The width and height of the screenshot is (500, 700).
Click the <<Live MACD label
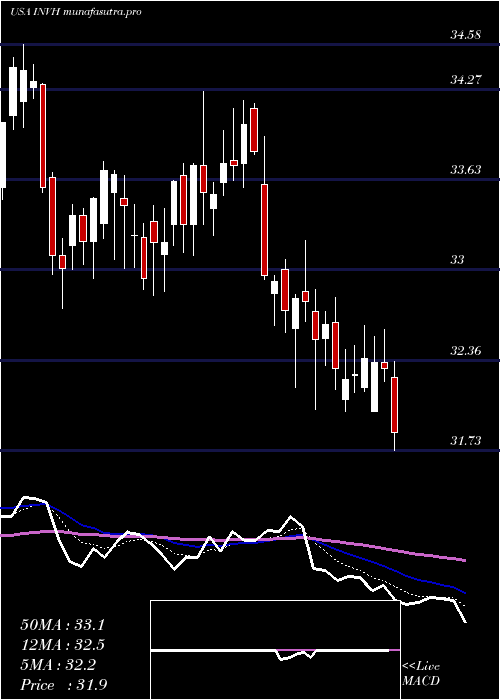(x=421, y=674)
